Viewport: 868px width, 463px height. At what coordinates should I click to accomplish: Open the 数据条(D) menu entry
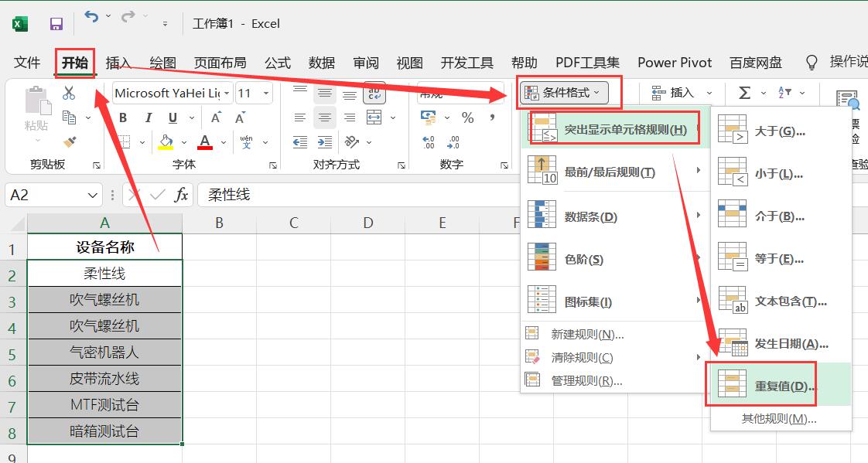[615, 216]
